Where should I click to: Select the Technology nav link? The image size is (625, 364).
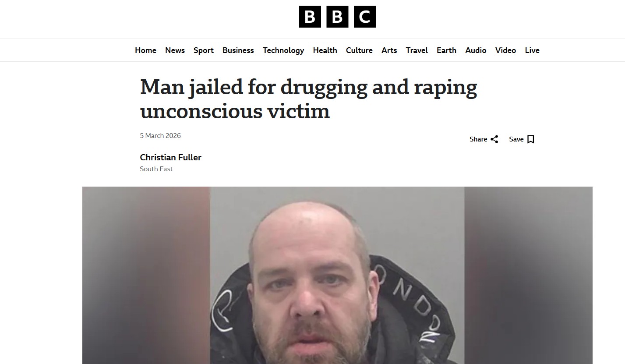[x=283, y=50]
